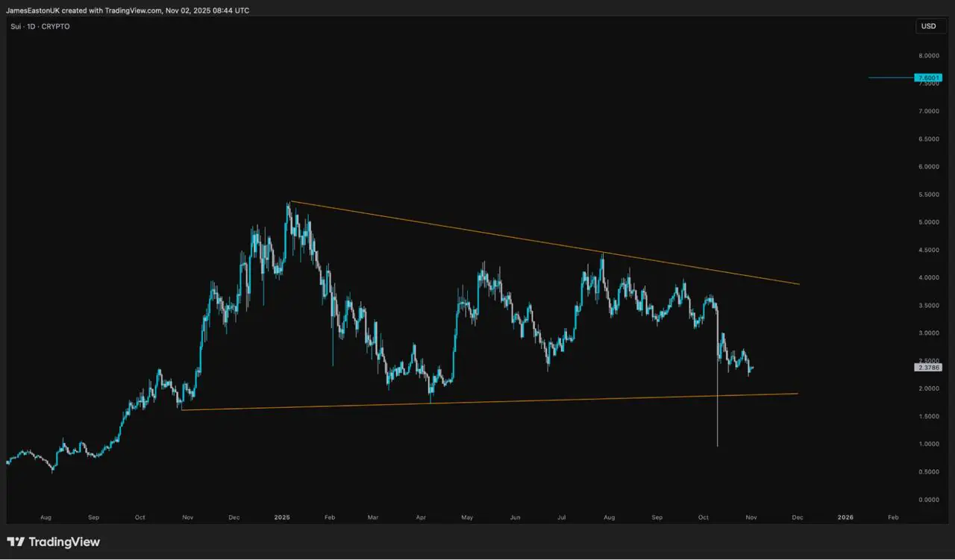Screen dimensions: 955x560
Task: Click the Sui 1D CRYPTO symbol title
Action: (x=40, y=26)
